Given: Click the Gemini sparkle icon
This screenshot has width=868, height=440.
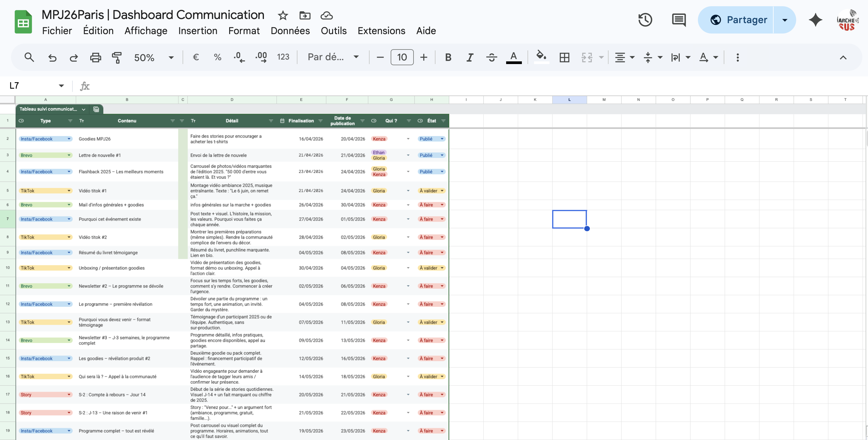Looking at the screenshot, I should (x=815, y=20).
